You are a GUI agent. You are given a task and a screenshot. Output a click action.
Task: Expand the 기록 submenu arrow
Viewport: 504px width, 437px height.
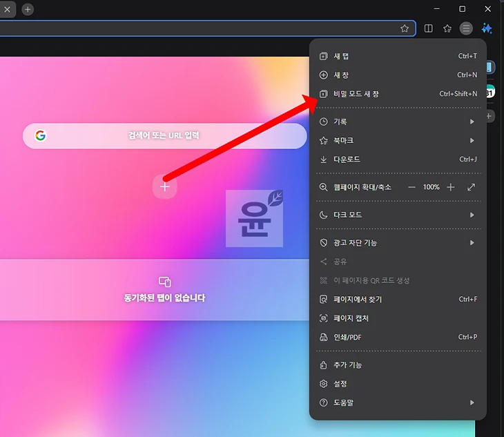pyautogui.click(x=472, y=122)
